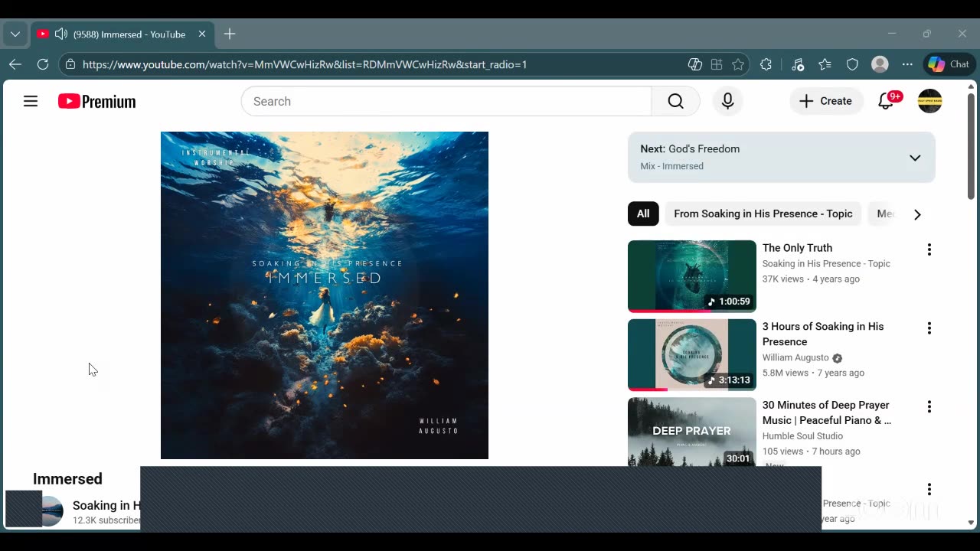Screen dimensions: 980x551
Task: Open the Copilot Chat sidebar
Action: pyautogui.click(x=949, y=64)
